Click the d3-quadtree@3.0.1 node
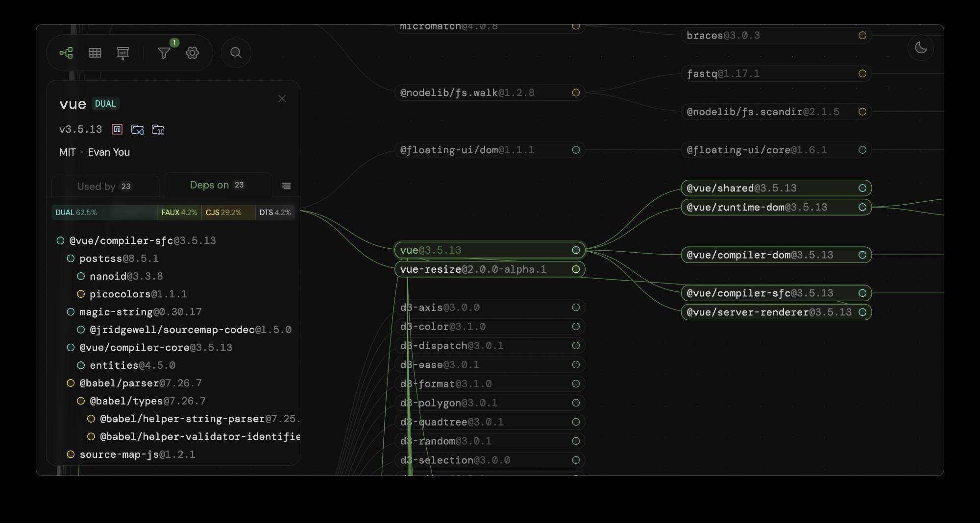980x523 pixels. 490,422
